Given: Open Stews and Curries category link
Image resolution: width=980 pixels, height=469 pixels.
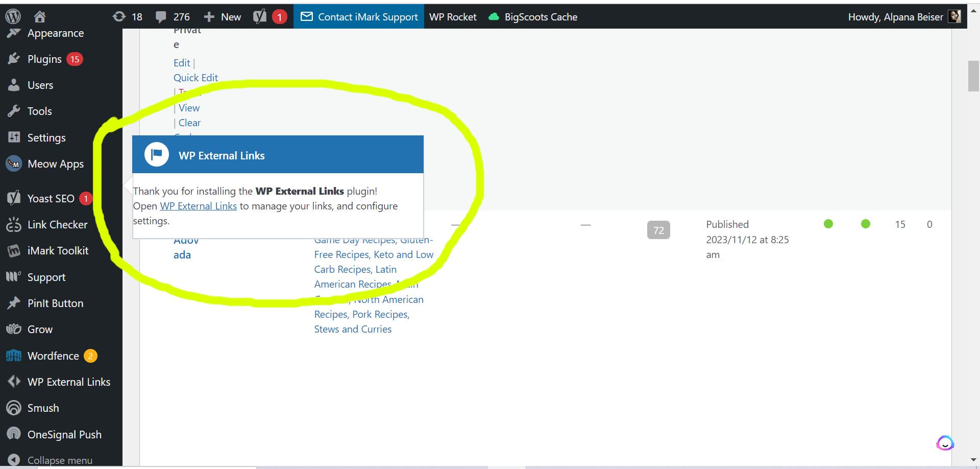Looking at the screenshot, I should (353, 329).
